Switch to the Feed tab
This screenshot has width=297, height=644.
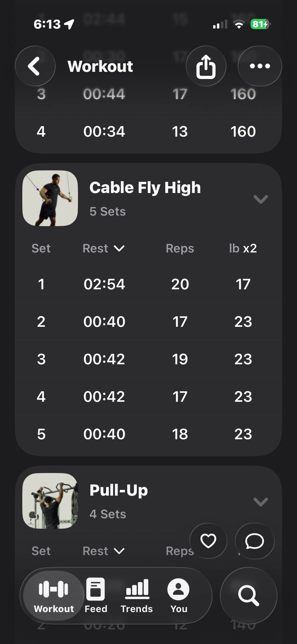click(96, 595)
